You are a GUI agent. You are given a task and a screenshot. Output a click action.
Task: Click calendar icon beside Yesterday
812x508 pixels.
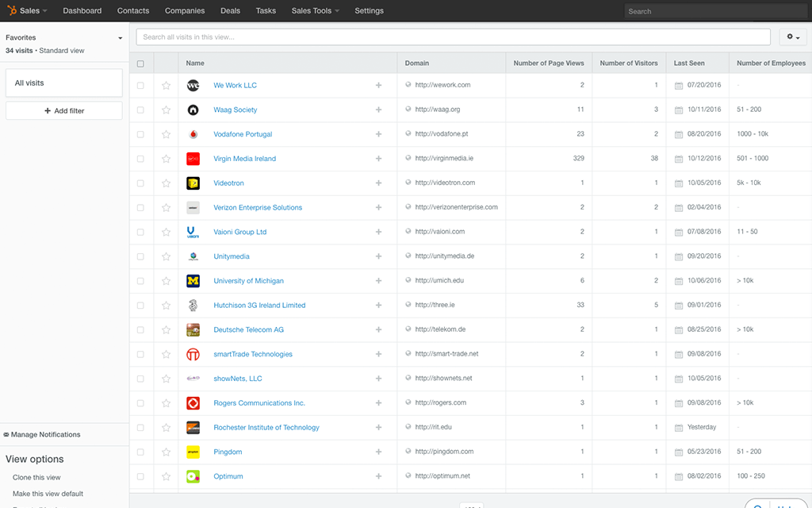[679, 428]
